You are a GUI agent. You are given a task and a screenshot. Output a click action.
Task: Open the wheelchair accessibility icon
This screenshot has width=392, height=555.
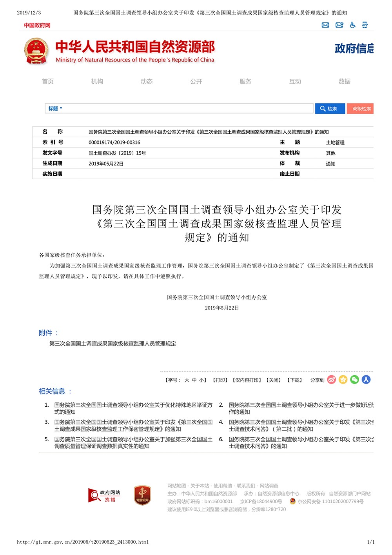click(352, 25)
